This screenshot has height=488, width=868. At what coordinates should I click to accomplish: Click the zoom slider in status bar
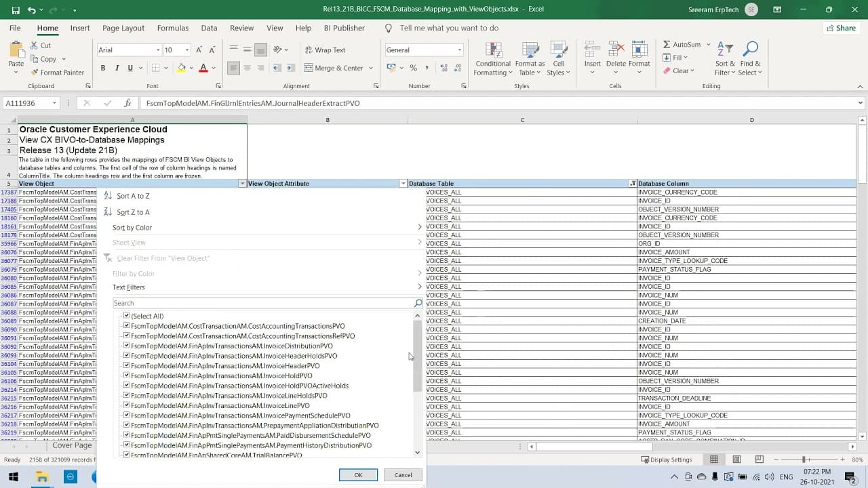click(804, 460)
